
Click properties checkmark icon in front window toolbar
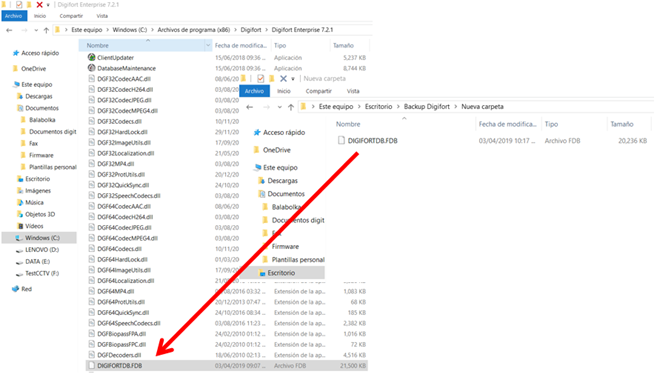click(261, 78)
